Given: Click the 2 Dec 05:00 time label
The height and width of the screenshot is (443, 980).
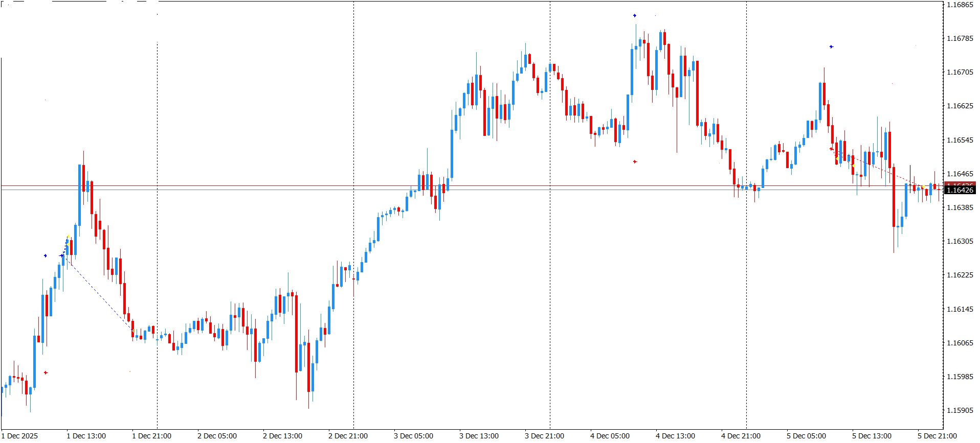Looking at the screenshot, I should (217, 436).
